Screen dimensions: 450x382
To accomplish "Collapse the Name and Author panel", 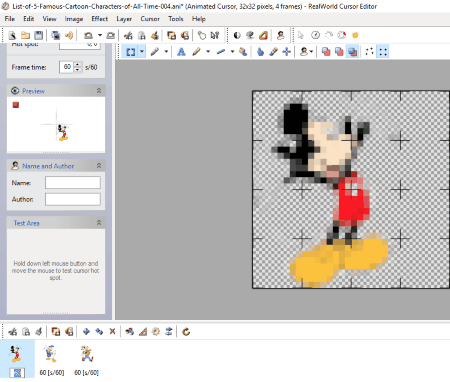I will (99, 166).
